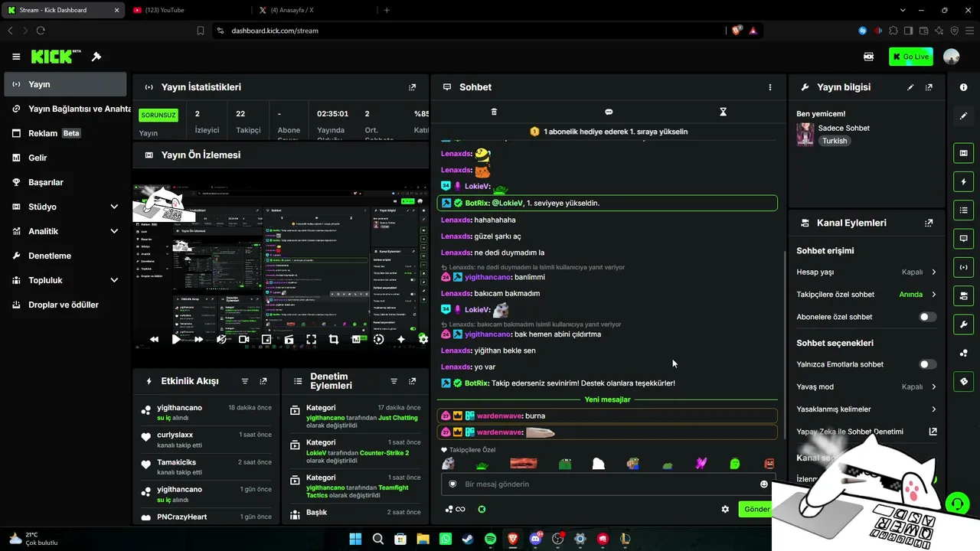Click the moderator sword icon next to Kick logo
The image size is (980, 551).
(x=96, y=57)
